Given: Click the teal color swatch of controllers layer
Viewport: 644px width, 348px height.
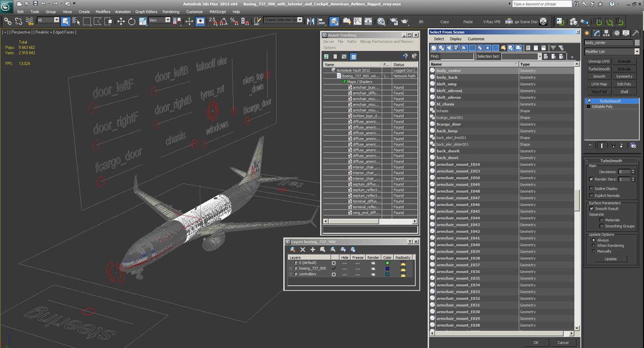Looking at the screenshot, I should 387,274.
